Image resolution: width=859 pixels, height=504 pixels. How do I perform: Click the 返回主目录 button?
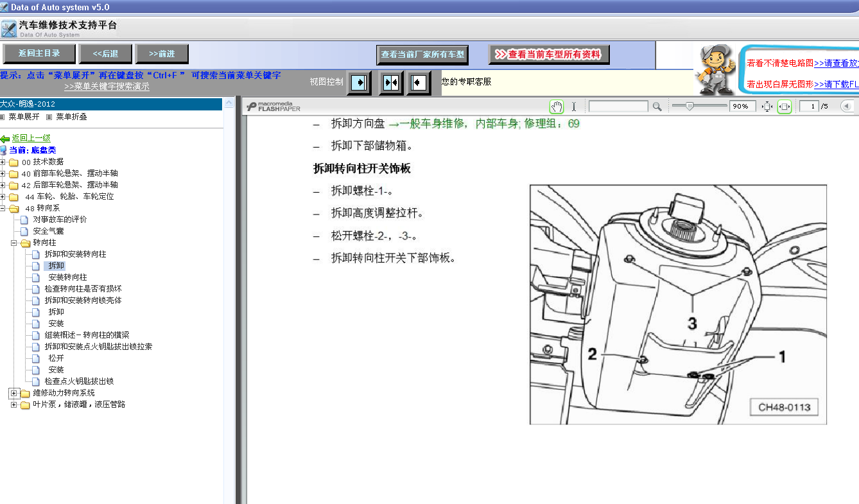39,54
